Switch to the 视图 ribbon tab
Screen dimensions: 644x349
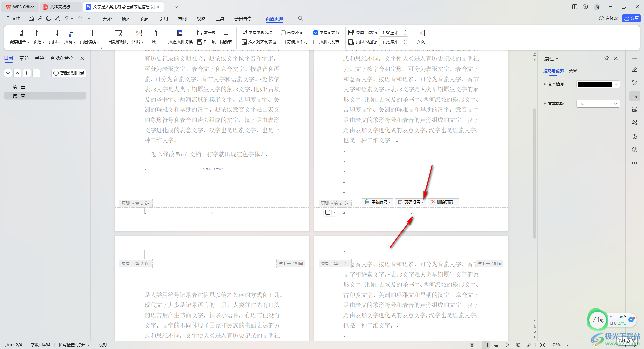coord(201,19)
